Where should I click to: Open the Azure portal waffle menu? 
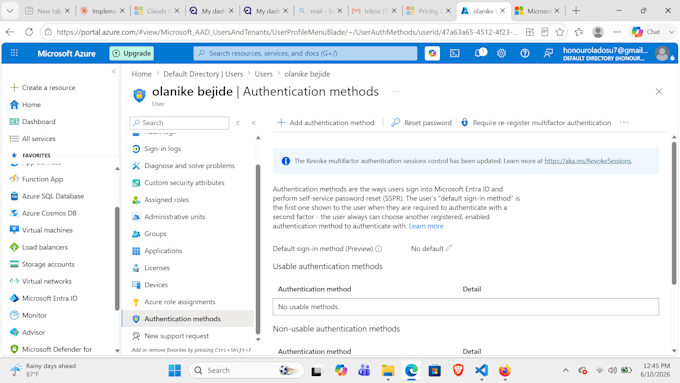point(14,53)
